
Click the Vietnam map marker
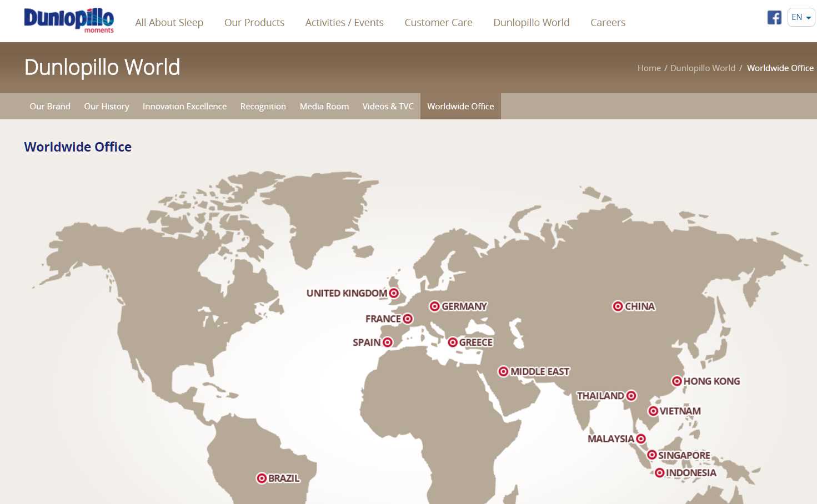click(653, 411)
